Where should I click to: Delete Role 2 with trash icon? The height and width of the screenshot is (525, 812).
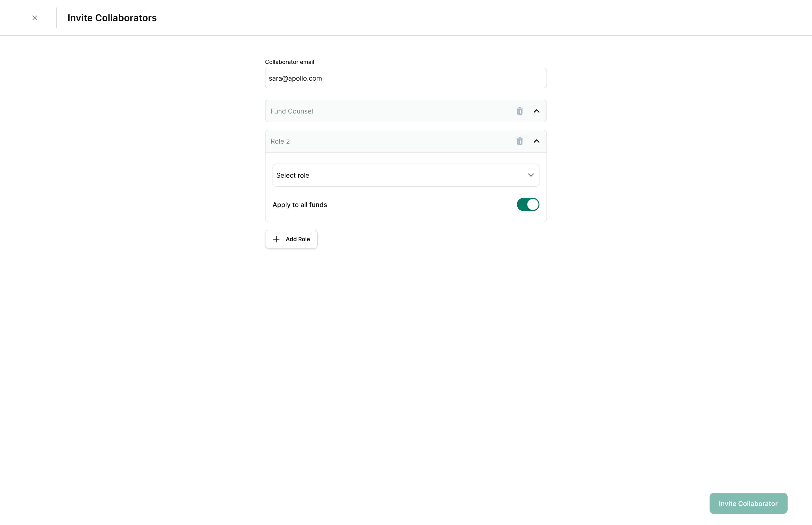[x=519, y=141]
